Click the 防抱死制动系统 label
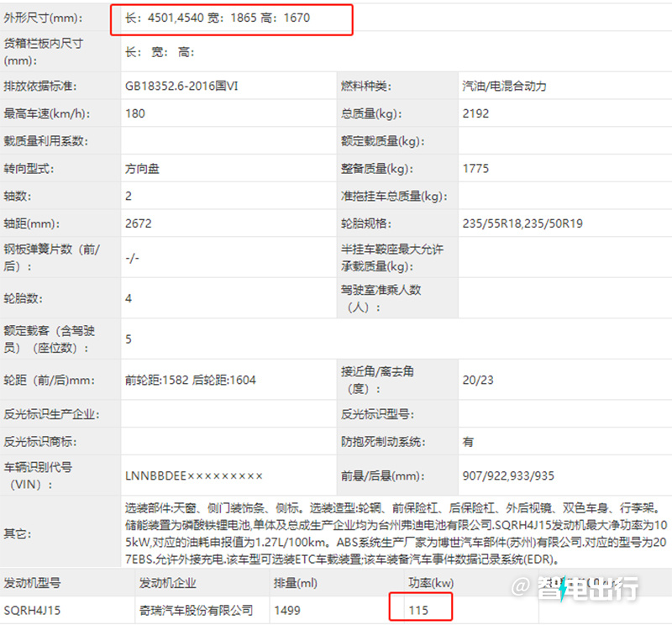The height and width of the screenshot is (625, 672). click(x=383, y=442)
